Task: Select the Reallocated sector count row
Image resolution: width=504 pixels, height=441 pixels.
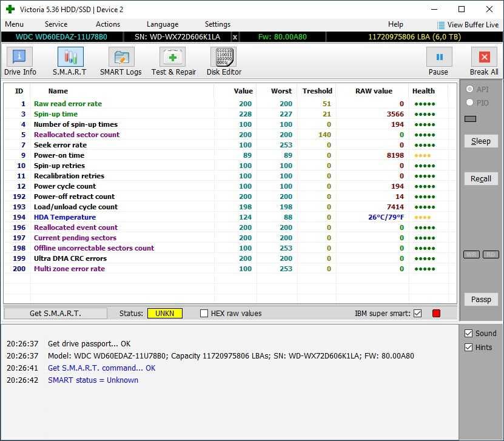Action: point(230,135)
